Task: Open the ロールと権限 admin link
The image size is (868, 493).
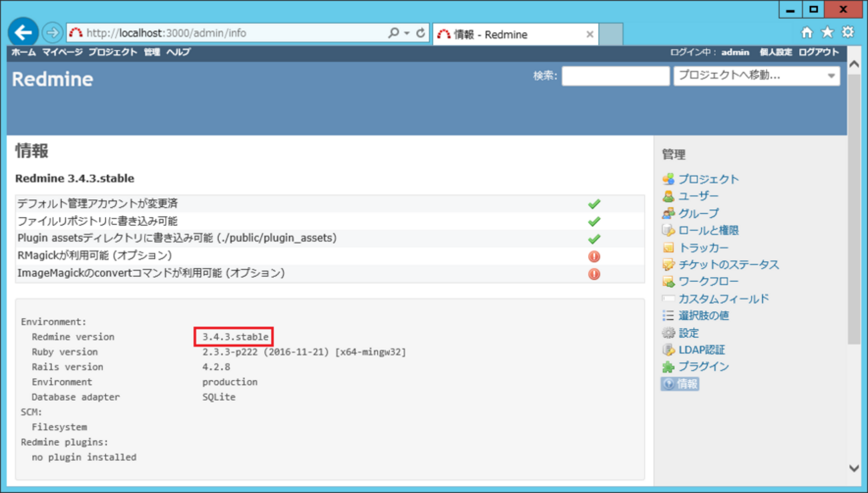Action: [x=708, y=230]
